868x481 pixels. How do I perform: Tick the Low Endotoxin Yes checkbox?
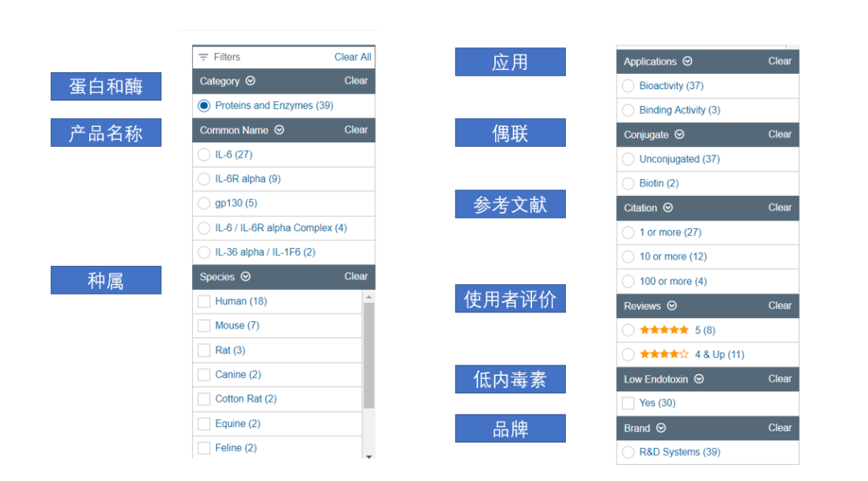tap(628, 403)
